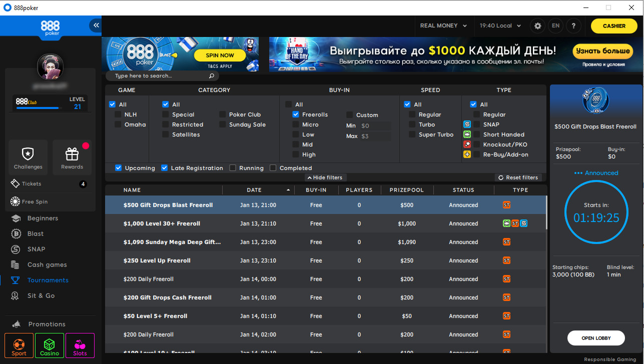The height and width of the screenshot is (364, 644).
Task: Sort by the STATUS column header
Action: [x=463, y=190]
